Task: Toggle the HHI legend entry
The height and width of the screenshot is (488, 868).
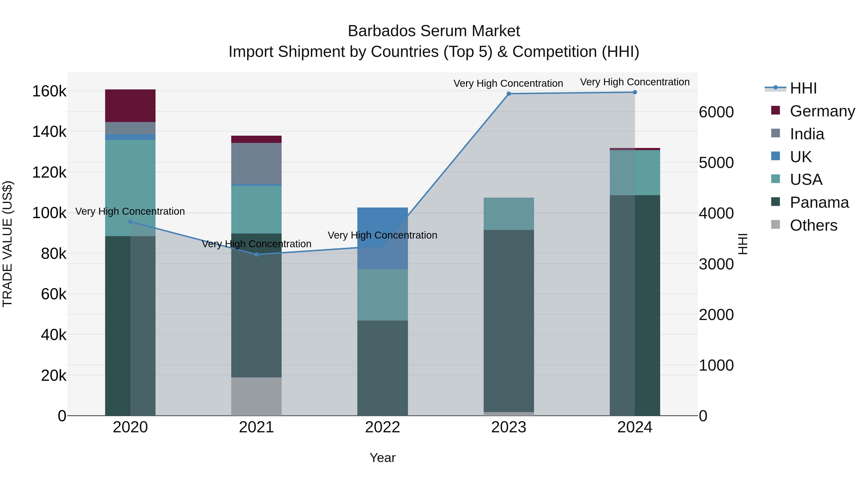Action: coord(791,88)
